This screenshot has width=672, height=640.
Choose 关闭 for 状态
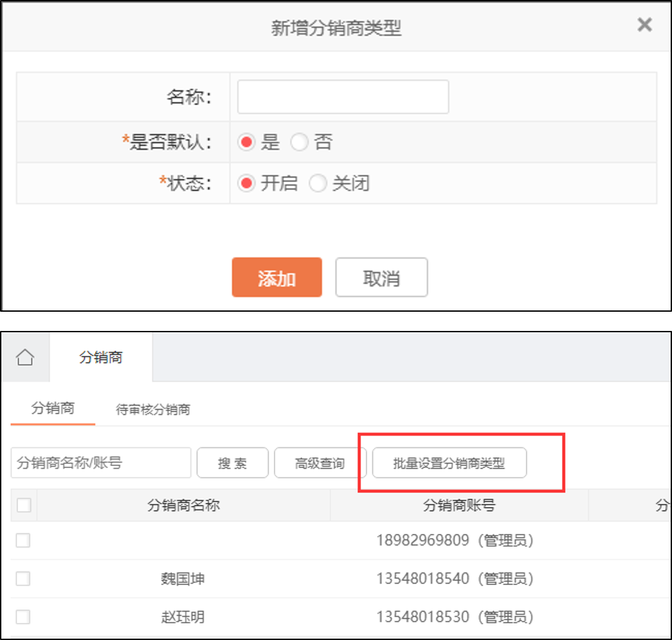pos(318,183)
